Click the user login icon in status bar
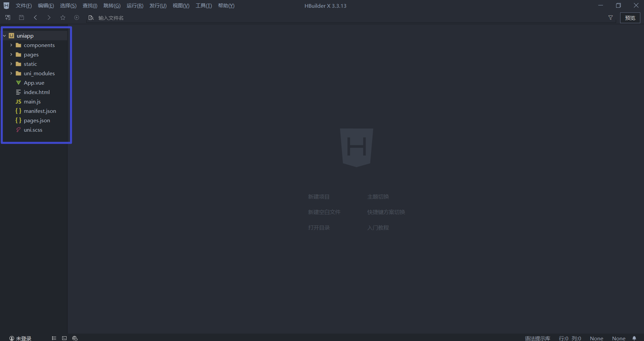This screenshot has height=341, width=644. [12, 338]
